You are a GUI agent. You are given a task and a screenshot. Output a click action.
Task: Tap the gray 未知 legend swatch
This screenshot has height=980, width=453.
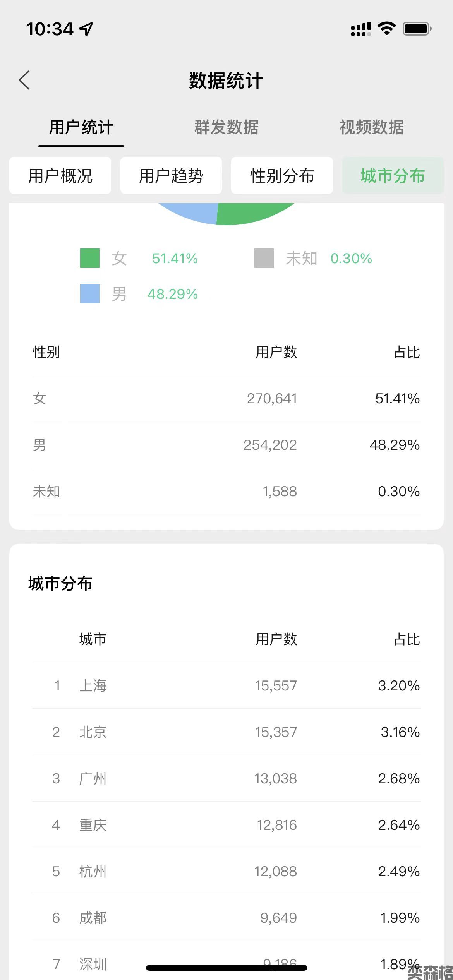(x=264, y=258)
